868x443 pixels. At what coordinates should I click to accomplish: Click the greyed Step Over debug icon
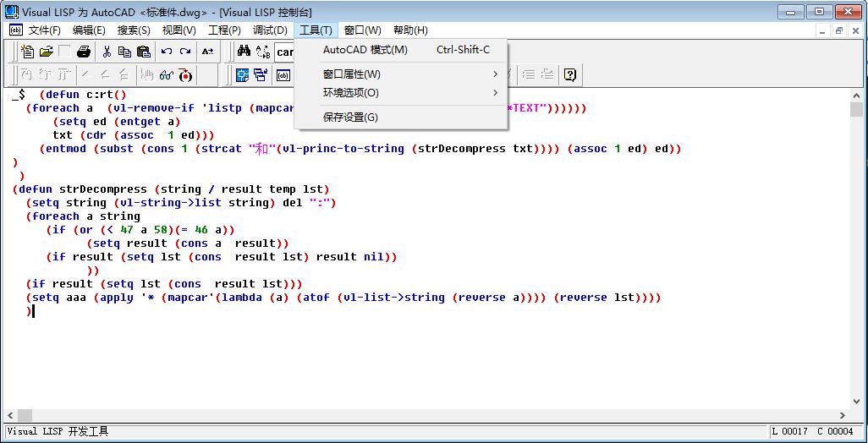click(47, 74)
